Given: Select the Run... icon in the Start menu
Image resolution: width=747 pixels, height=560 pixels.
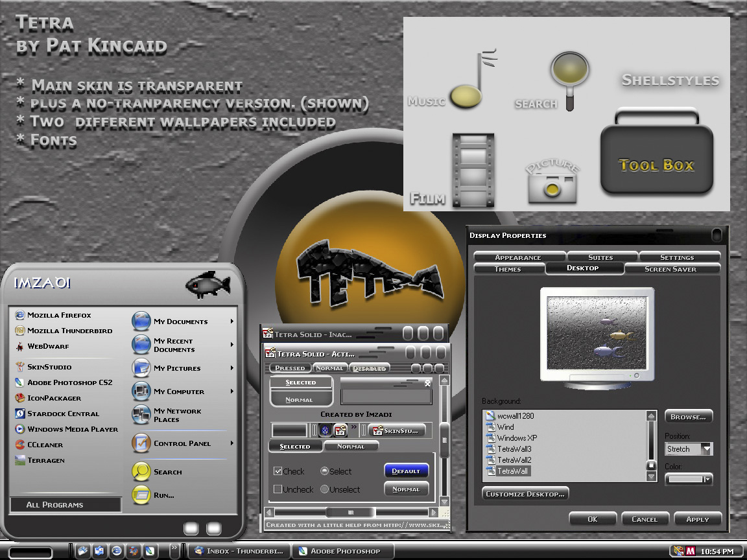Looking at the screenshot, I should tap(141, 495).
